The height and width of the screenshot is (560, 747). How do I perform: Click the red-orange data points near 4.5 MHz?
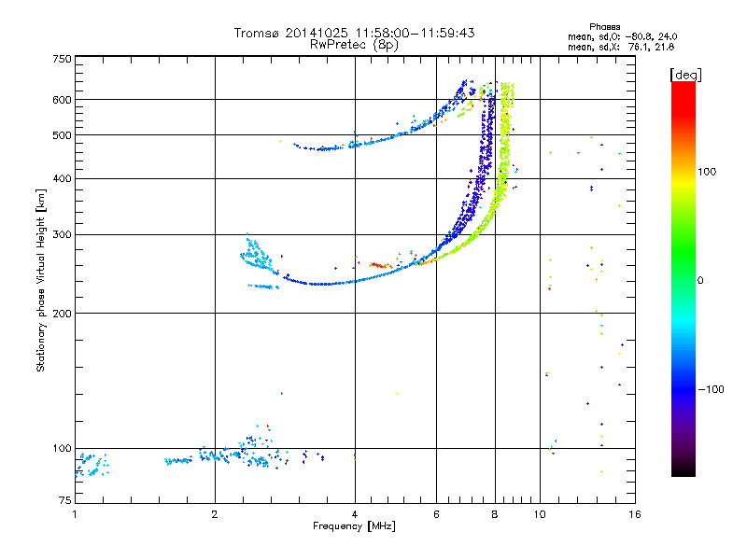[x=380, y=265]
